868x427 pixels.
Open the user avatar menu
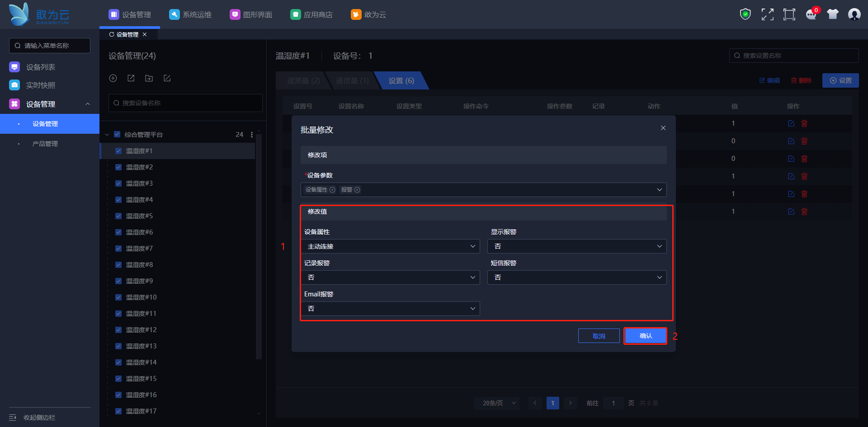[x=854, y=14]
